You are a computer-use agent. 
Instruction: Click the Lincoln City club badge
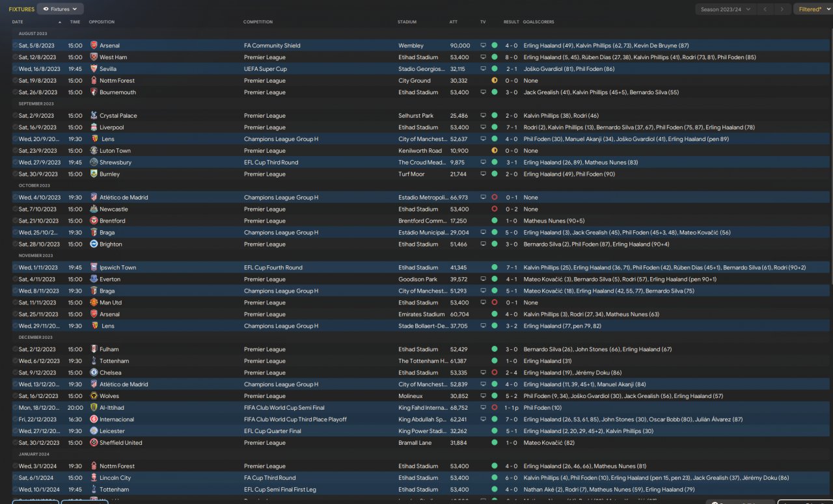(x=94, y=479)
